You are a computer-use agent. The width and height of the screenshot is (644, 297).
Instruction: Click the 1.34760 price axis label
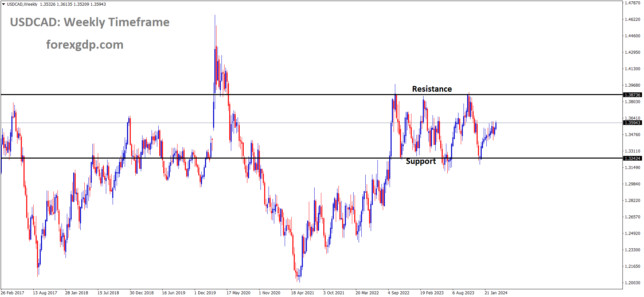point(632,135)
